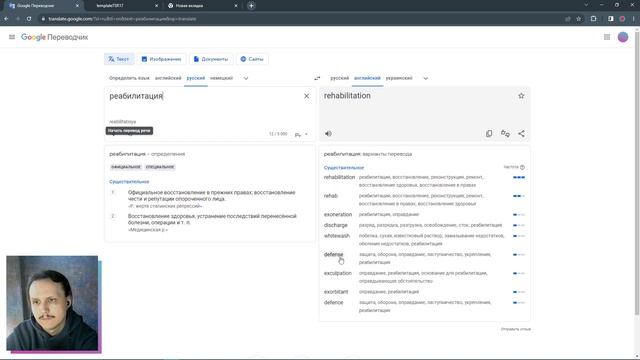Clear the source text with X
This screenshot has width=640, height=360.
(x=307, y=96)
